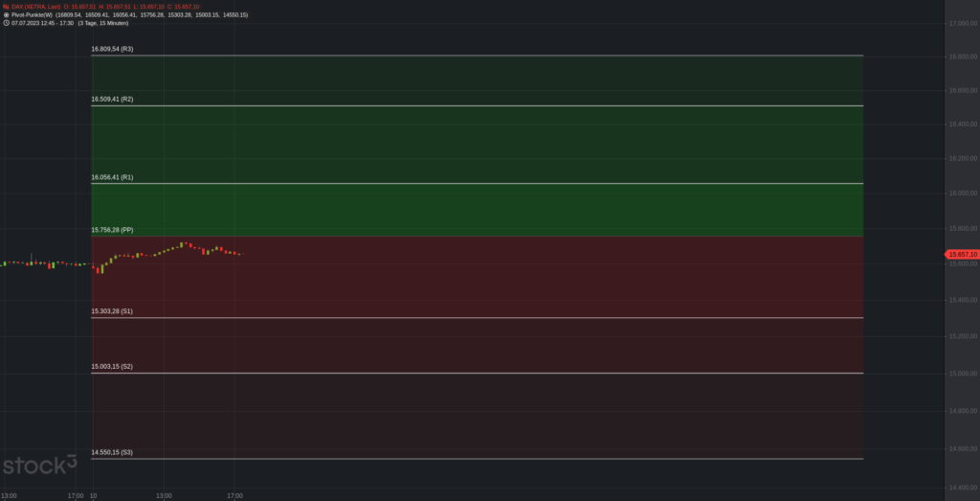980x501 pixels.
Task: Select the R1 pivot line label 16.056,41
Action: (112, 177)
